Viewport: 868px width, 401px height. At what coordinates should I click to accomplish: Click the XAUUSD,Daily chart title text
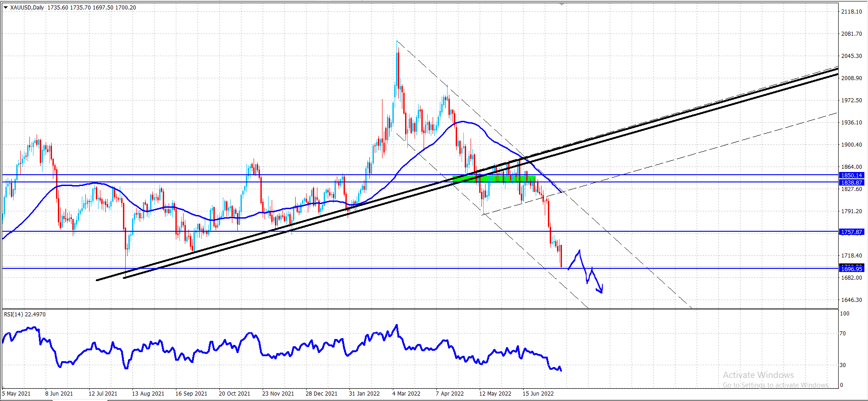[27, 7]
